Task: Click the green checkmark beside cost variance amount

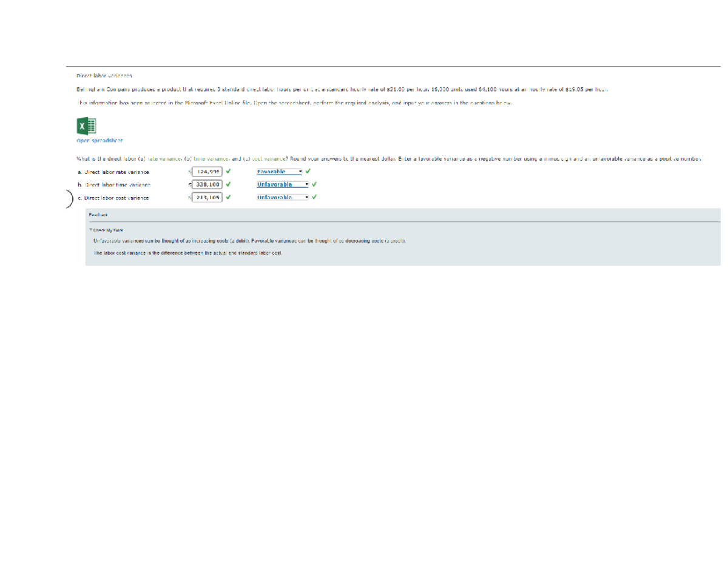Action: click(227, 196)
